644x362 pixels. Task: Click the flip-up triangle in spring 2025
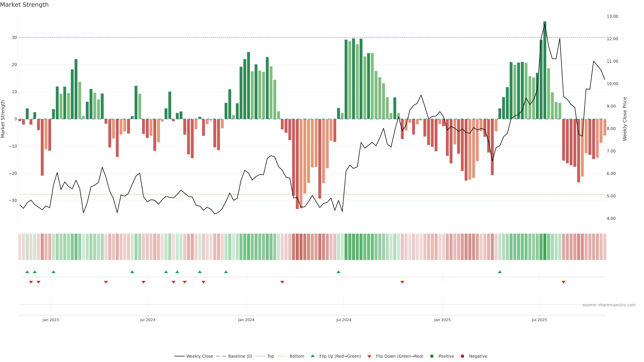(500, 272)
